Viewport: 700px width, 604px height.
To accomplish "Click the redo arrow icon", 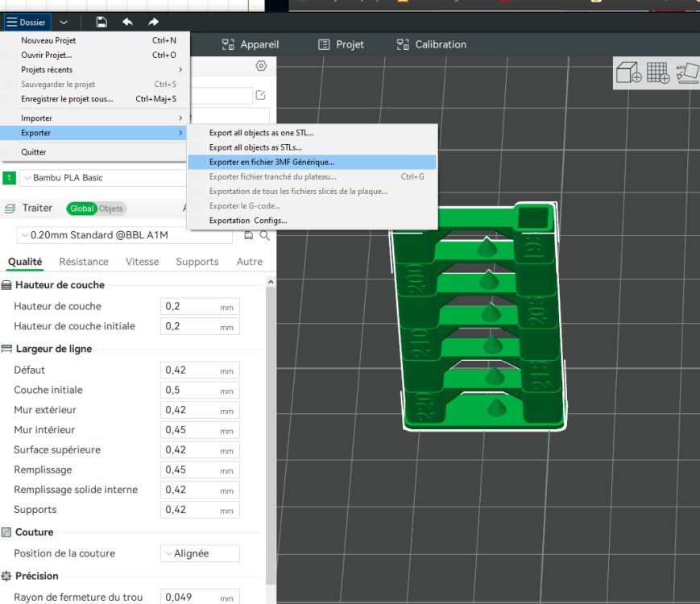I will click(x=153, y=23).
